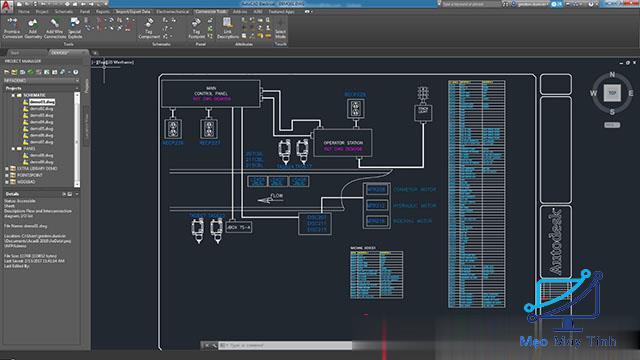
Task: Open the Import/Export Data ribbon tab
Action: (133, 12)
